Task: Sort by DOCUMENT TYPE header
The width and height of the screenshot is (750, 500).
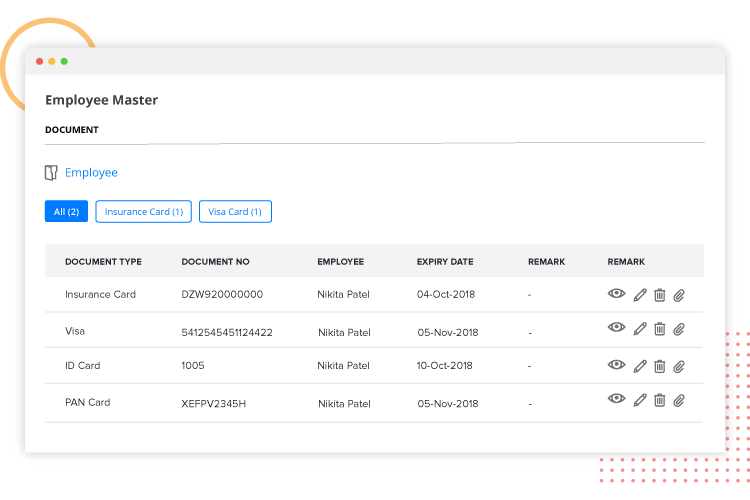Action: (103, 262)
